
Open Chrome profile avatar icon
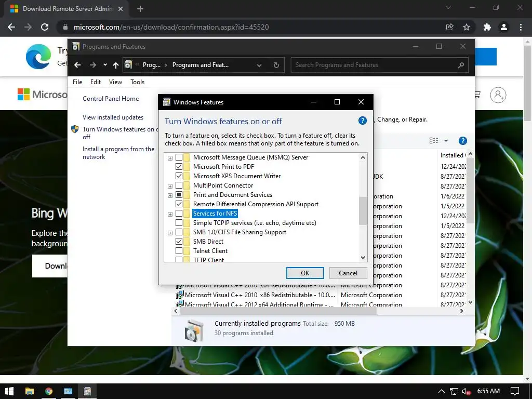tap(504, 27)
